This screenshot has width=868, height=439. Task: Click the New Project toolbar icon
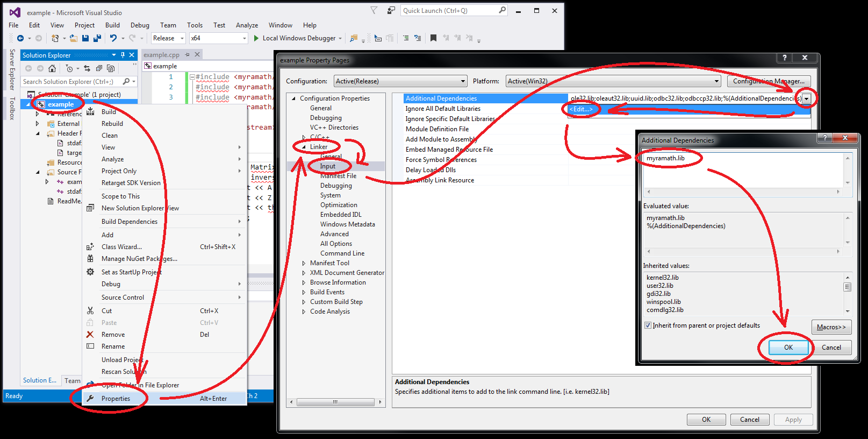[x=55, y=38]
